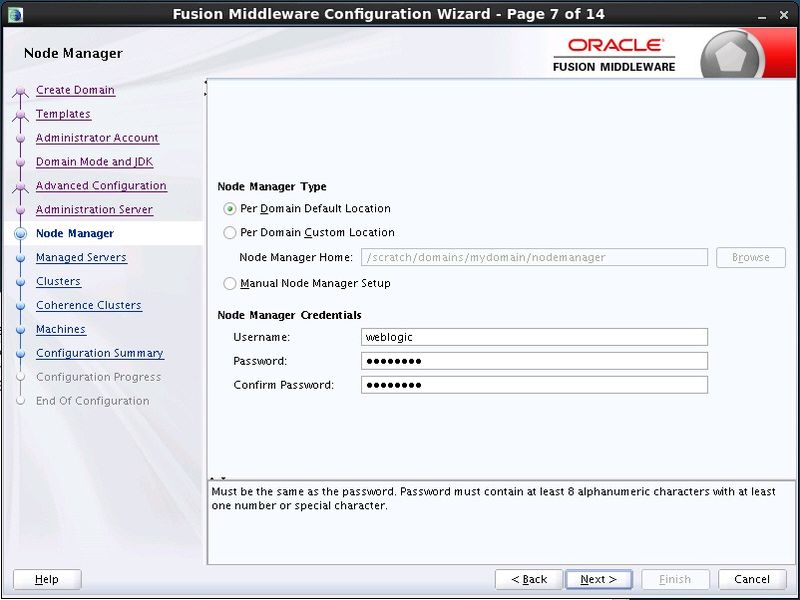
Task: Click the Browse button
Action: point(751,257)
